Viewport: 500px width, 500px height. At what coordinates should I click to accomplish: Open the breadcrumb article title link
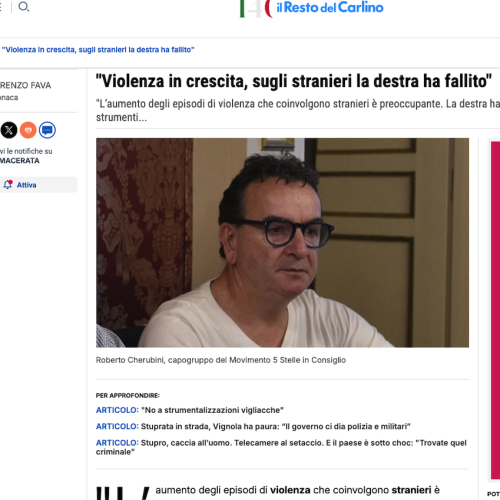pyautogui.click(x=98, y=50)
